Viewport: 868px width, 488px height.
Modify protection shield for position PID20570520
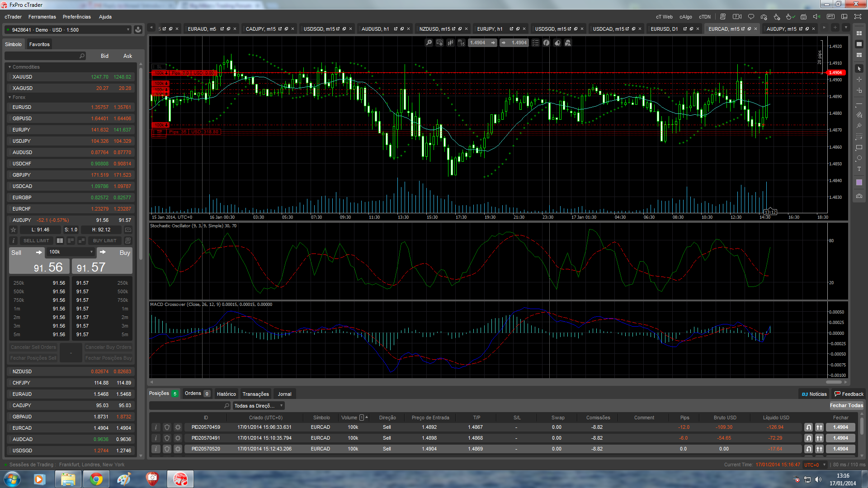point(167,449)
